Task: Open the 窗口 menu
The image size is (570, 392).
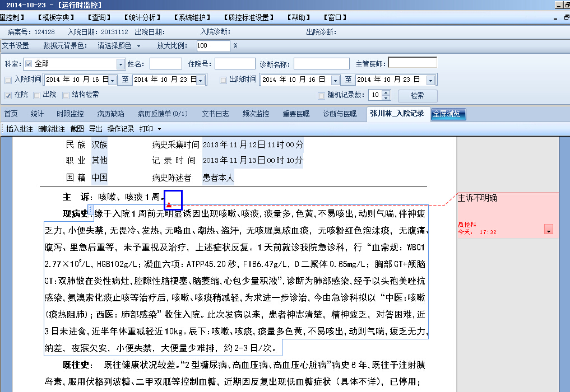Action: click(x=335, y=17)
